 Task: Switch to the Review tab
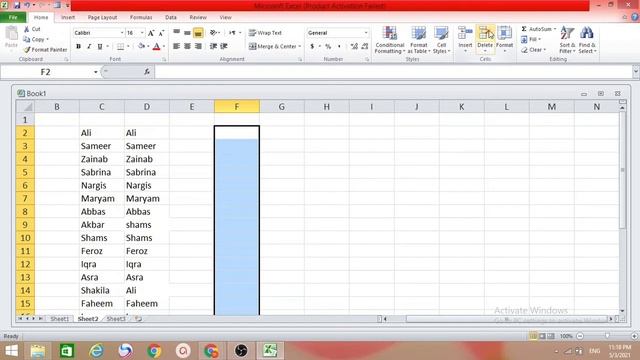(198, 18)
